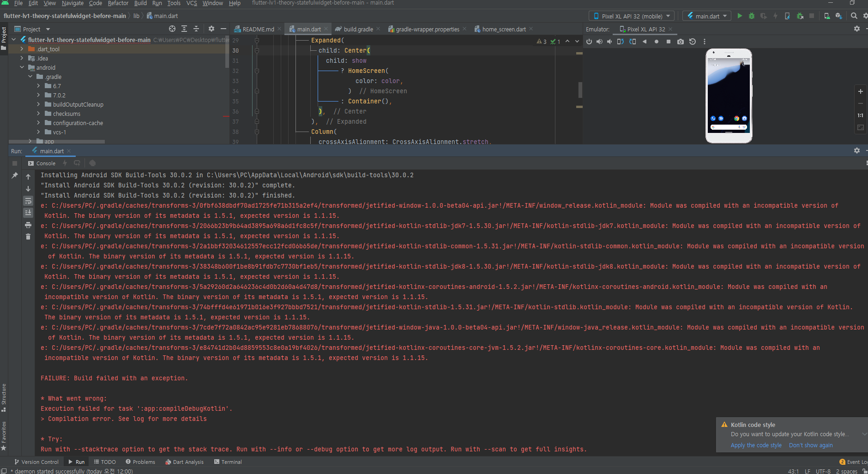Click Don't show again link
This screenshot has width=868, height=474.
[x=811, y=445]
